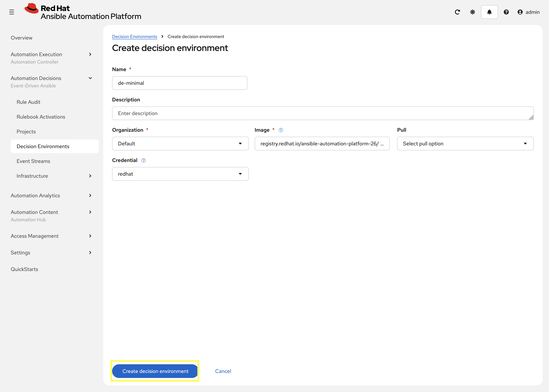Open Decision Environments breadcrumb link
This screenshot has height=392, width=549.
click(134, 36)
